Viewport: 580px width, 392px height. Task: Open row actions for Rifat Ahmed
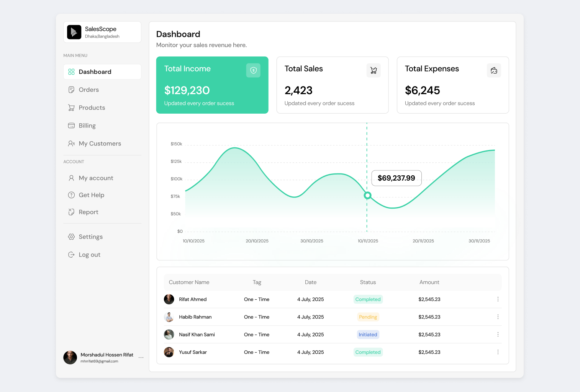[498, 299]
